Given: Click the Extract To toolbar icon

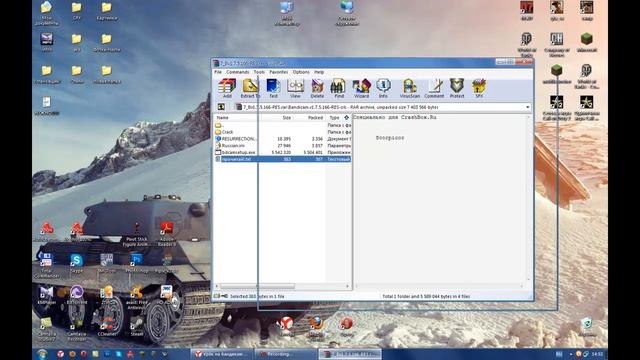Looking at the screenshot, I should [250, 88].
